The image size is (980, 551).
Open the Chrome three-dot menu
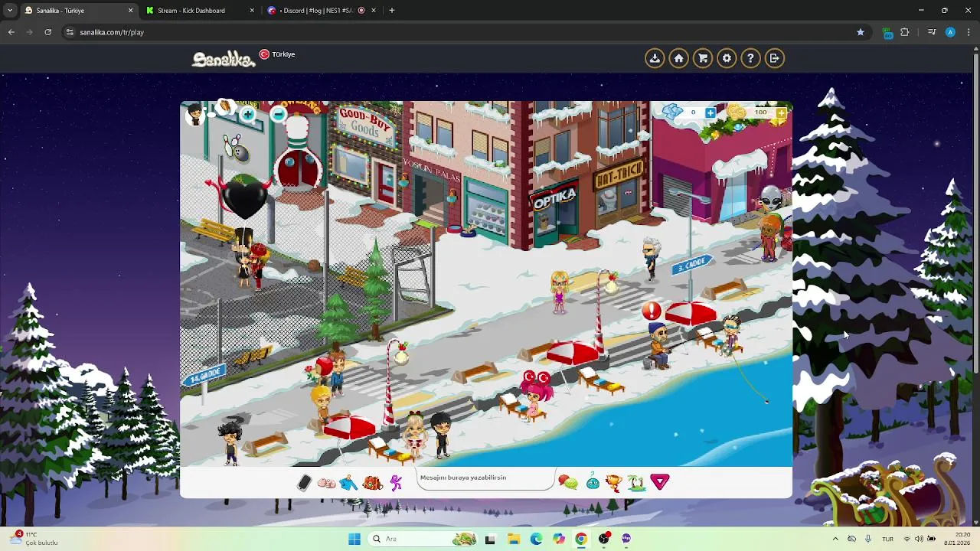(969, 32)
